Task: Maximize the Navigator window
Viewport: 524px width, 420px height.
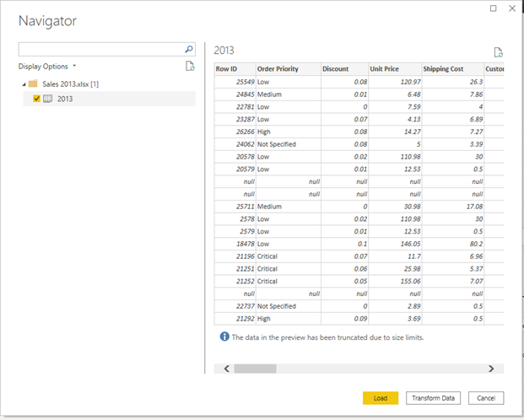Action: 494,8
